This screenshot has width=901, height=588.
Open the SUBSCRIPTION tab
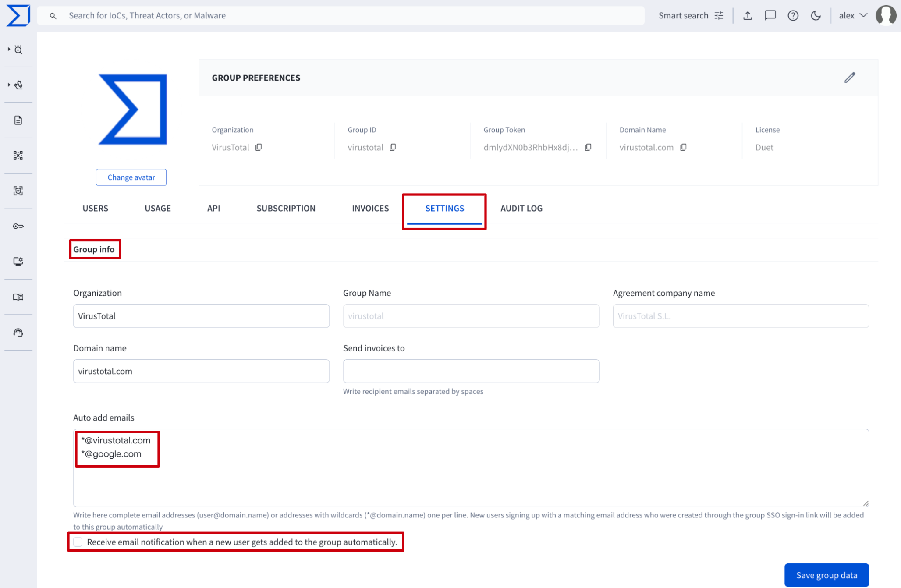tap(286, 208)
